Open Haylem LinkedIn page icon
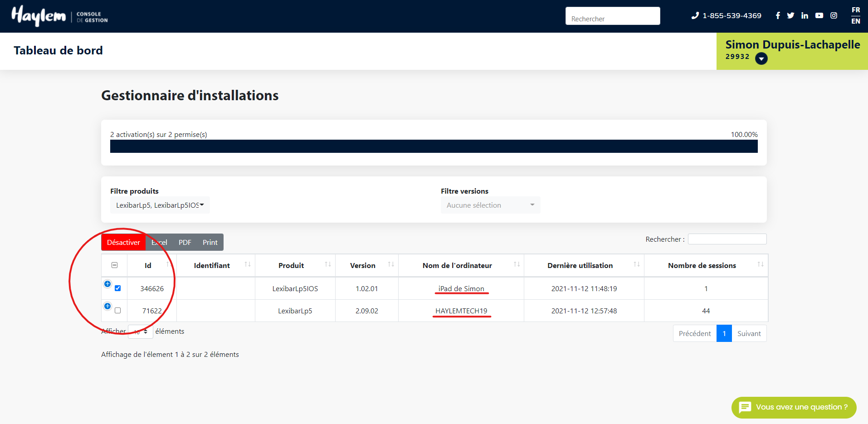The height and width of the screenshot is (424, 868). pos(805,15)
